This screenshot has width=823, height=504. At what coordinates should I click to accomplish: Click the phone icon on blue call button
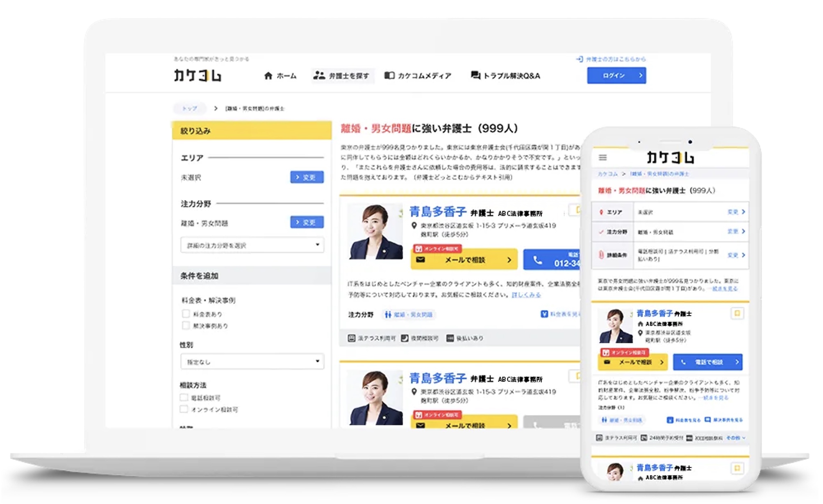click(538, 260)
